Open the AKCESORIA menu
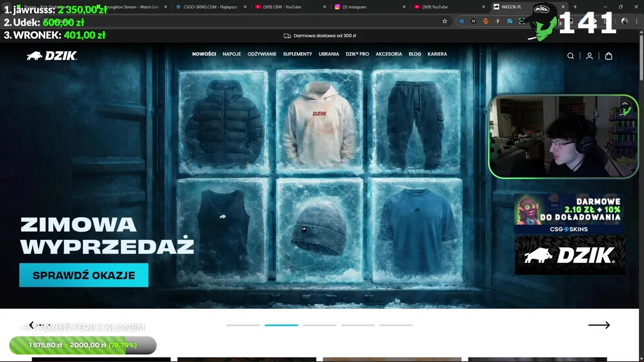Viewport: 644px width, 362px height. (x=389, y=54)
